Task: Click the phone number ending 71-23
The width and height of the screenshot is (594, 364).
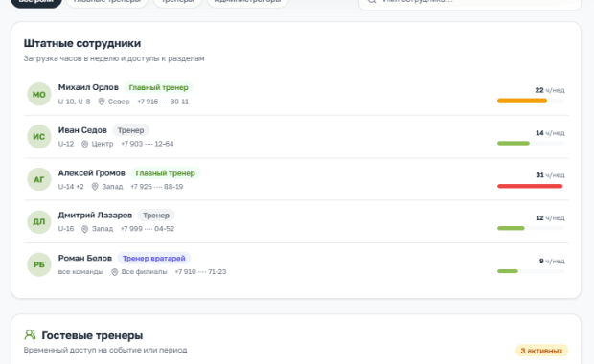Action: point(200,272)
